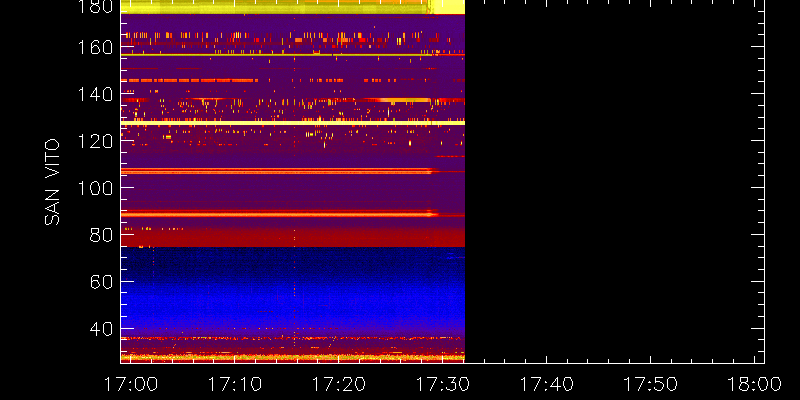800x400 pixels.
Task: Click the 180 frequency axis label
Action: click(x=94, y=6)
